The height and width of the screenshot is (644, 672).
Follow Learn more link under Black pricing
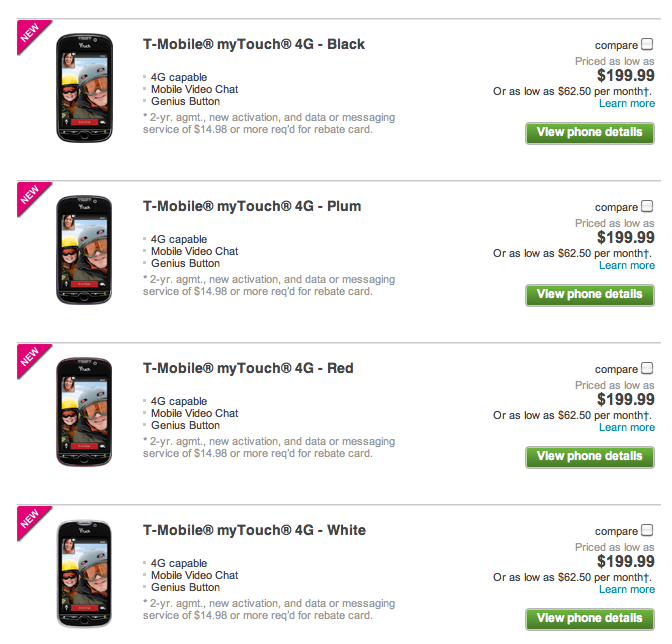627,103
